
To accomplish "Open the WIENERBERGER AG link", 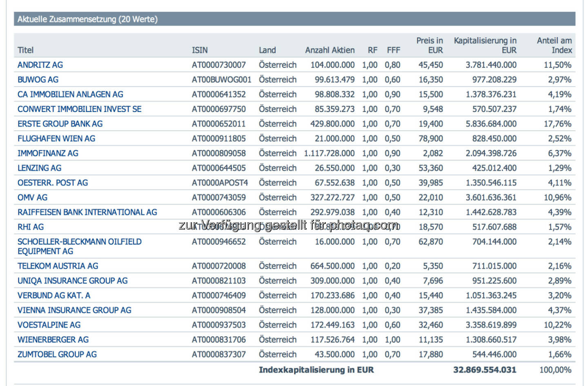I will coord(53,339).
